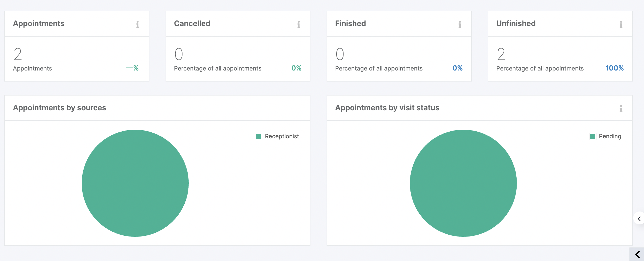644x261 pixels.
Task: Click the 0% value in the Finished card
Action: coord(457,68)
